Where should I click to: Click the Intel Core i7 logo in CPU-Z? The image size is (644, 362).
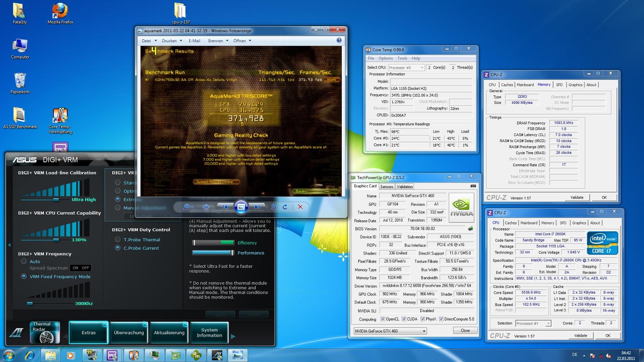602,243
